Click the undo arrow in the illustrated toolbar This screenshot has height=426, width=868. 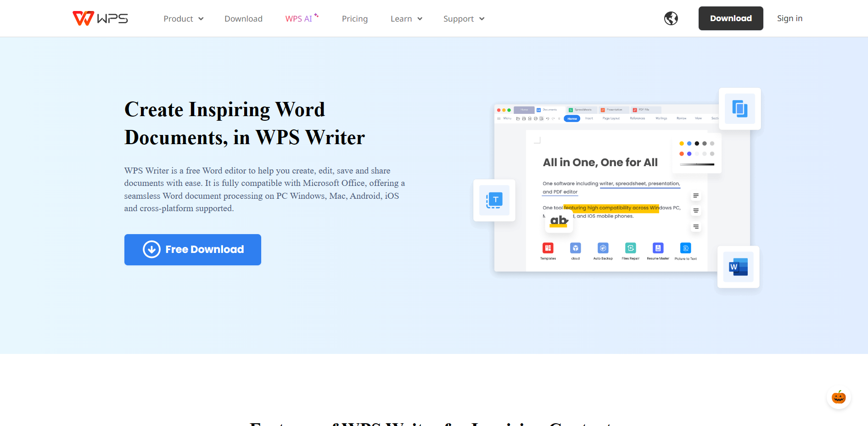point(547,118)
